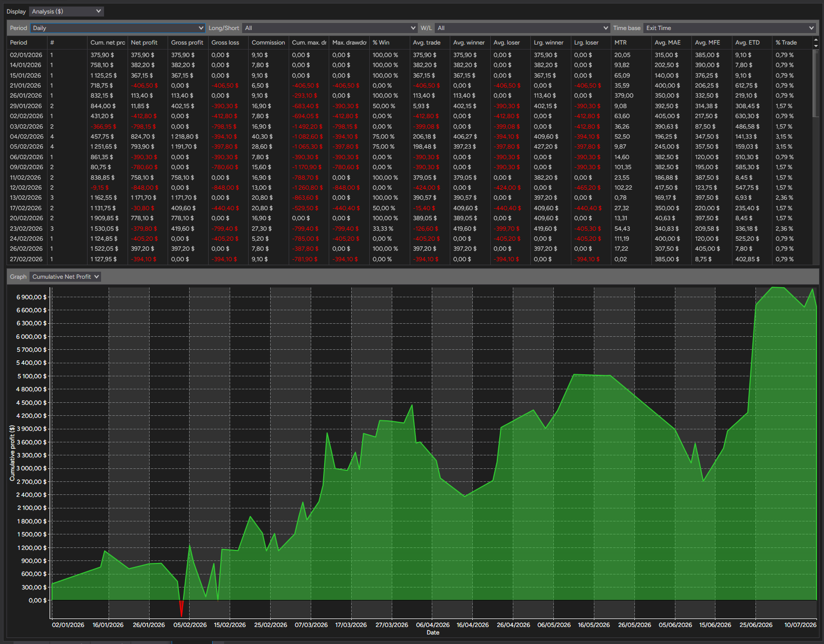Click the table scroll-up arrow
The width and height of the screenshot is (824, 644).
point(816,40)
